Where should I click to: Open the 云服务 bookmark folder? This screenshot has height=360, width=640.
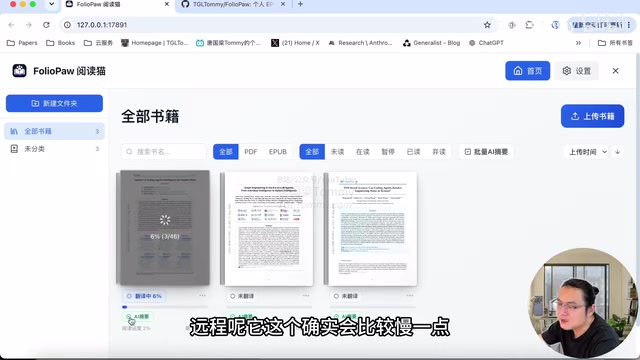coord(98,43)
